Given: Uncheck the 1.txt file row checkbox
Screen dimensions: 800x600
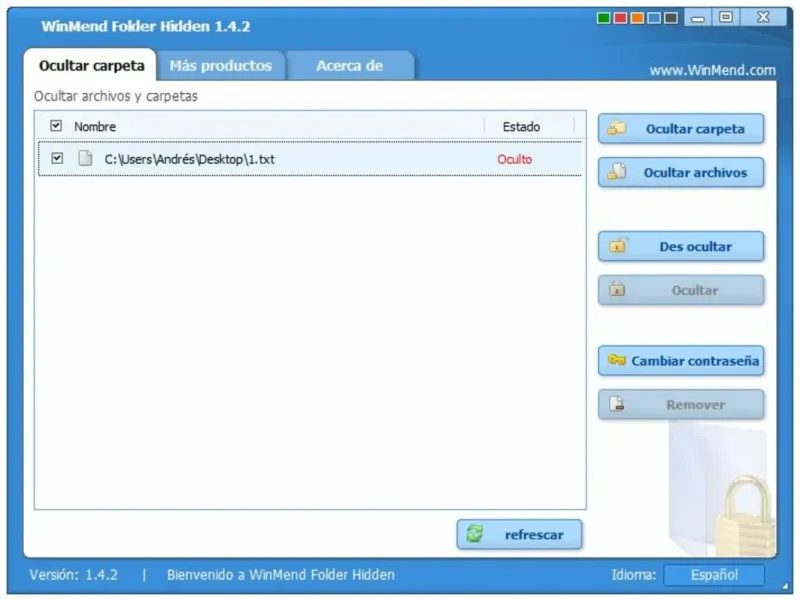Looking at the screenshot, I should 57,158.
